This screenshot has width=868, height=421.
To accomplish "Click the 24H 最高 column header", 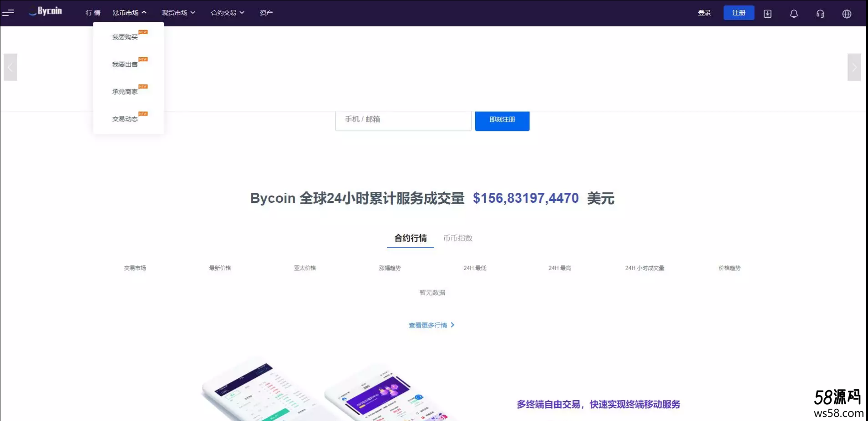I will (x=560, y=268).
